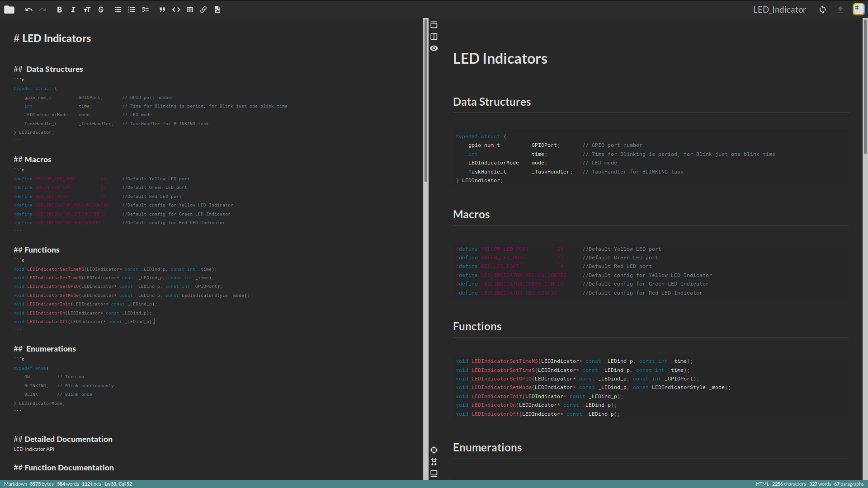
Task: Insert a numbered list
Action: click(x=132, y=9)
